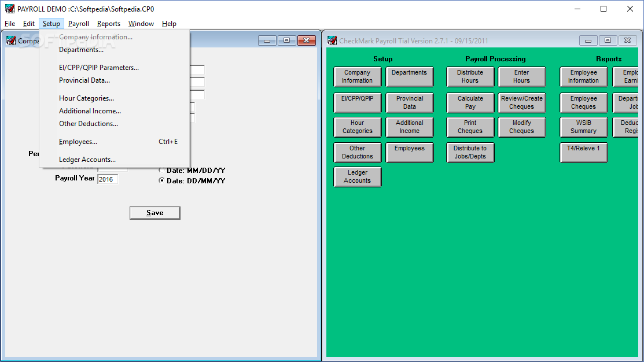Click Company Information button in command center
The image size is (644, 362).
[358, 77]
